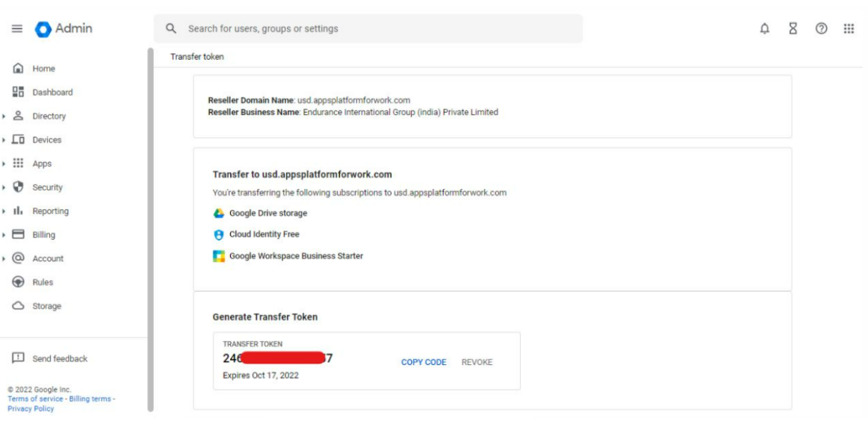Screen dimensions: 868x430
Task: Open Rules from sidebar
Action: (x=43, y=282)
